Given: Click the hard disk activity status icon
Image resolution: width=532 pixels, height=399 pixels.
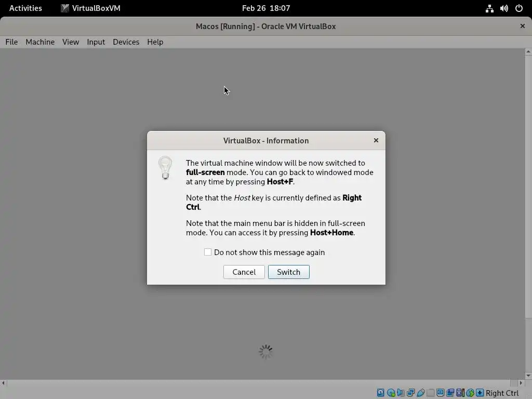Looking at the screenshot, I should coord(381,393).
